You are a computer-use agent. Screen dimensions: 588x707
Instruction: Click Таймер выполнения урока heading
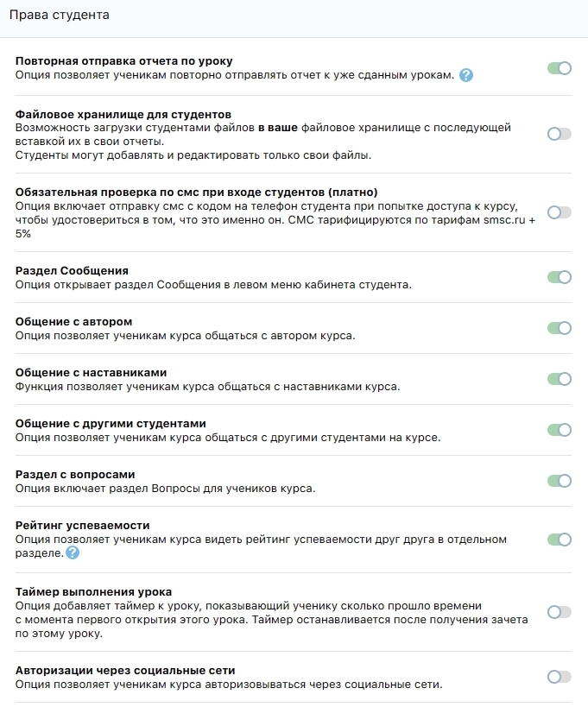point(93,592)
